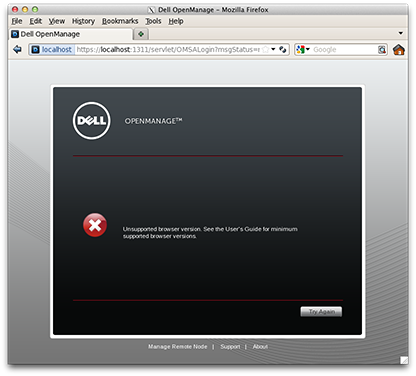Select the Dell OpenManage tab
Viewport: 416px width, 376px height.
pyautogui.click(x=71, y=34)
